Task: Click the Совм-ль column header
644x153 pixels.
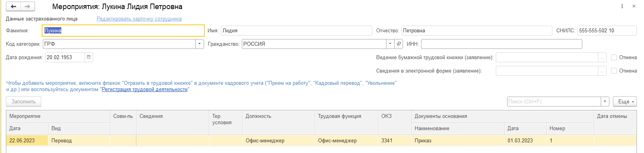Action: [123, 123]
